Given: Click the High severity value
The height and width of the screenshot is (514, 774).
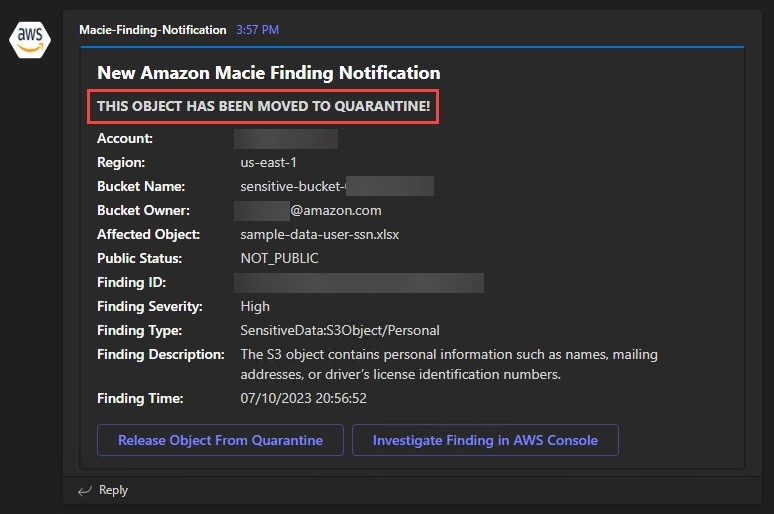Looking at the screenshot, I should tap(255, 307).
